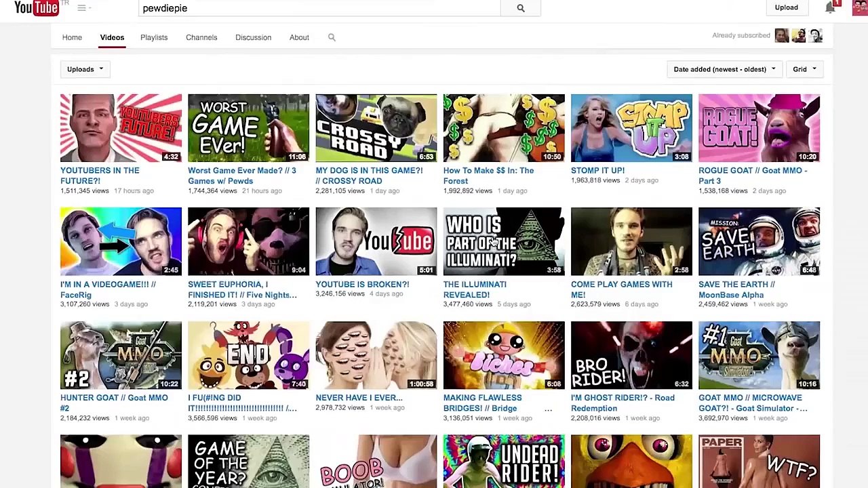Click the 'NEVER HAVE I EVER...' title
868x488 pixels.
359,397
